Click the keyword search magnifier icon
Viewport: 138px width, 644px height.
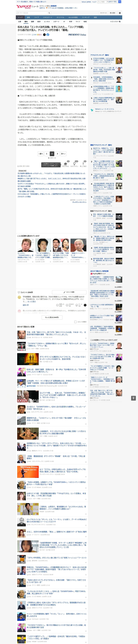[49, 13]
